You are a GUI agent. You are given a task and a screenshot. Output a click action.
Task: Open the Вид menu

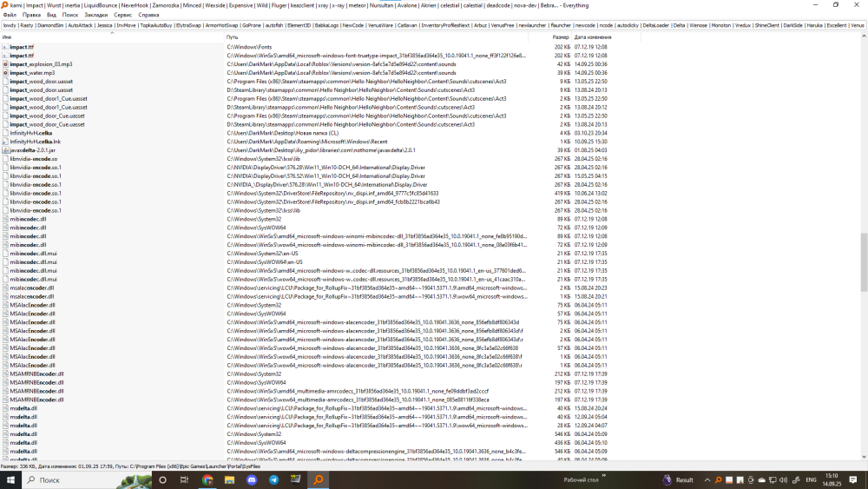click(x=51, y=15)
